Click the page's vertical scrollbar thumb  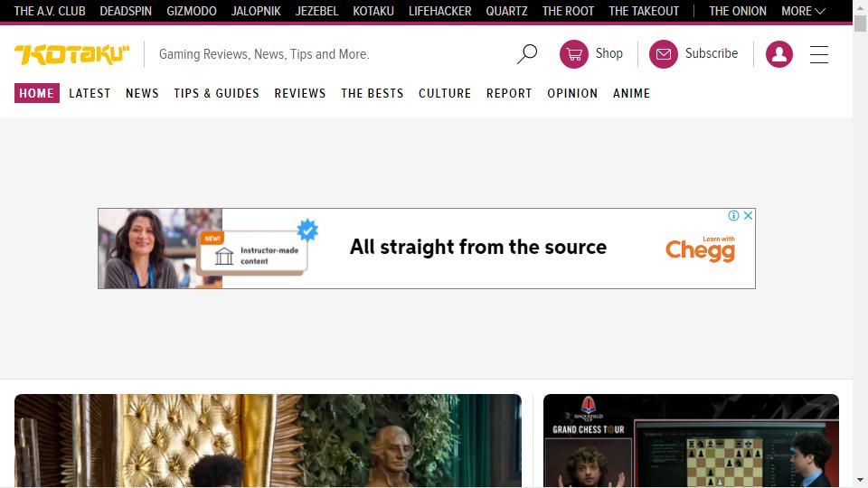(860, 23)
